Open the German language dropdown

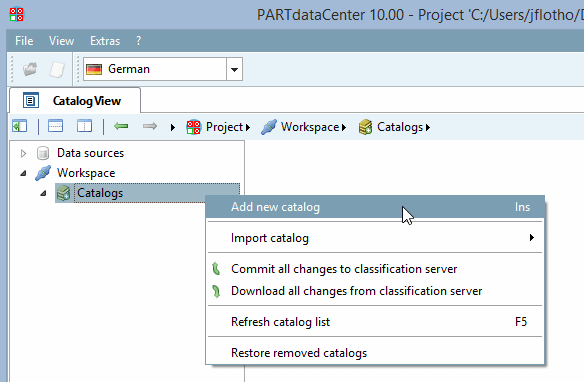click(x=234, y=69)
